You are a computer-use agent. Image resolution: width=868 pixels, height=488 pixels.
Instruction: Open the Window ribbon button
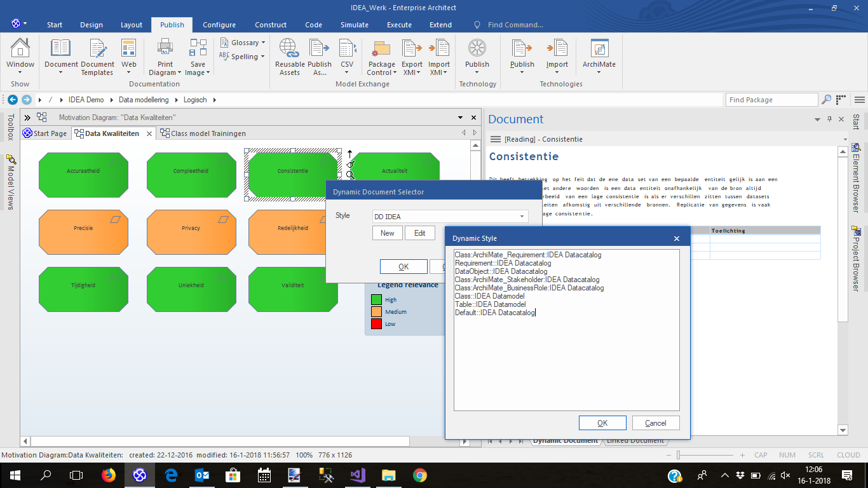pos(20,56)
